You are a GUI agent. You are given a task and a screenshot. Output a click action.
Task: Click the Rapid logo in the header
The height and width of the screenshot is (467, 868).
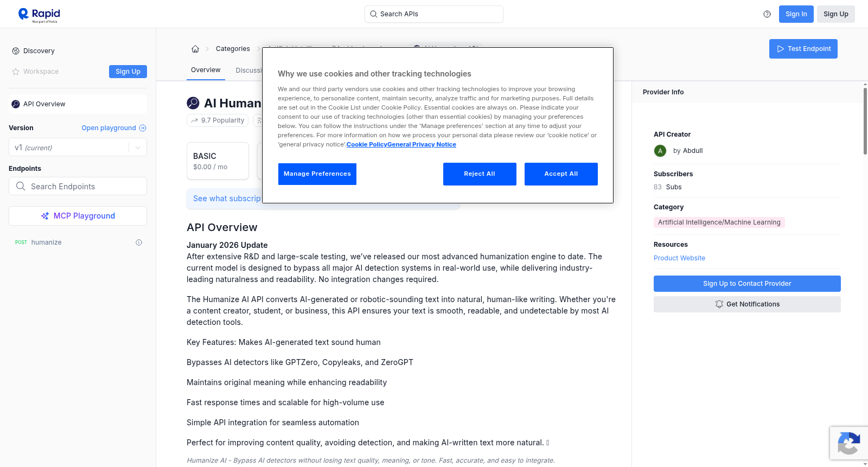[x=39, y=15]
